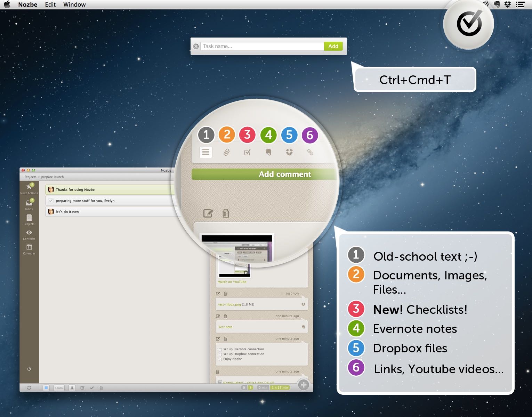Screen dimensions: 532x417
Task: Click the checkmark in bottom toolbar
Action: pyautogui.click(x=92, y=388)
